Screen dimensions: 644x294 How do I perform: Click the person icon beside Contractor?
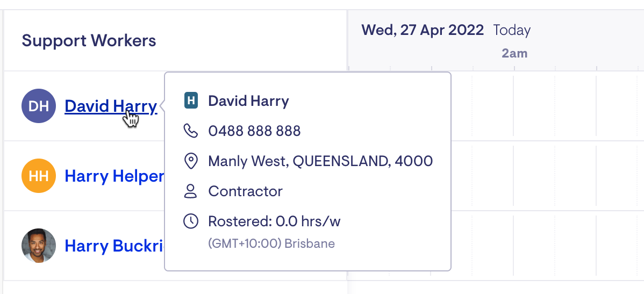pos(191,191)
